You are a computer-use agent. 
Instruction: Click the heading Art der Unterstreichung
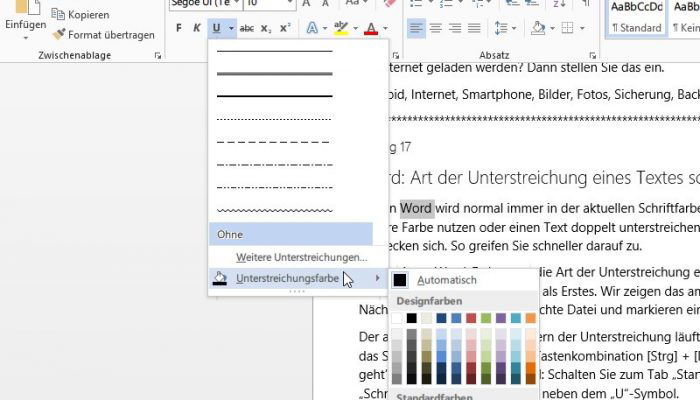(499, 178)
